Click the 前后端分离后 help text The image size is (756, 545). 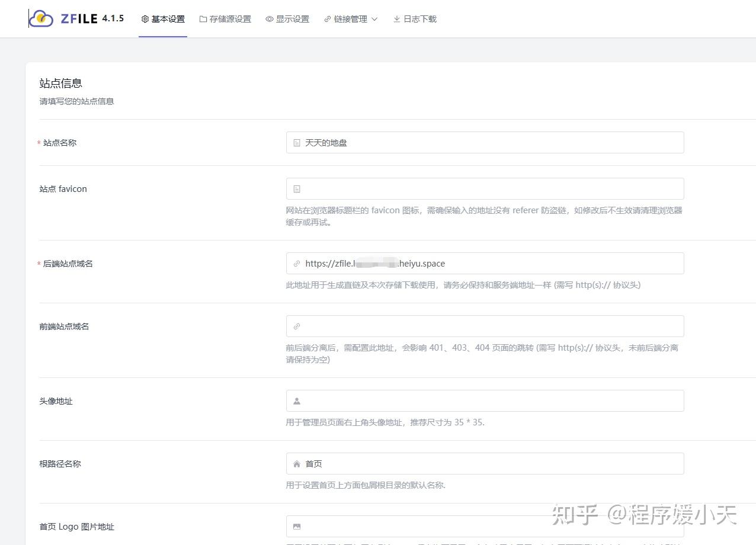pos(482,354)
